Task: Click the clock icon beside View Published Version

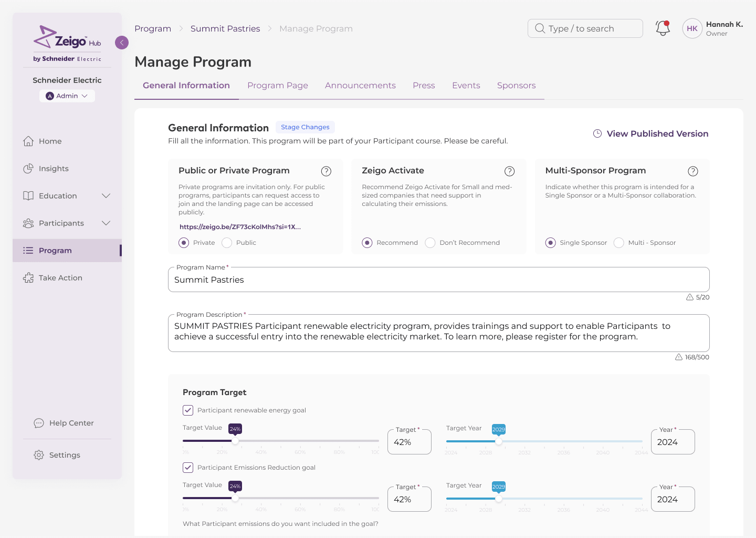Action: [597, 133]
